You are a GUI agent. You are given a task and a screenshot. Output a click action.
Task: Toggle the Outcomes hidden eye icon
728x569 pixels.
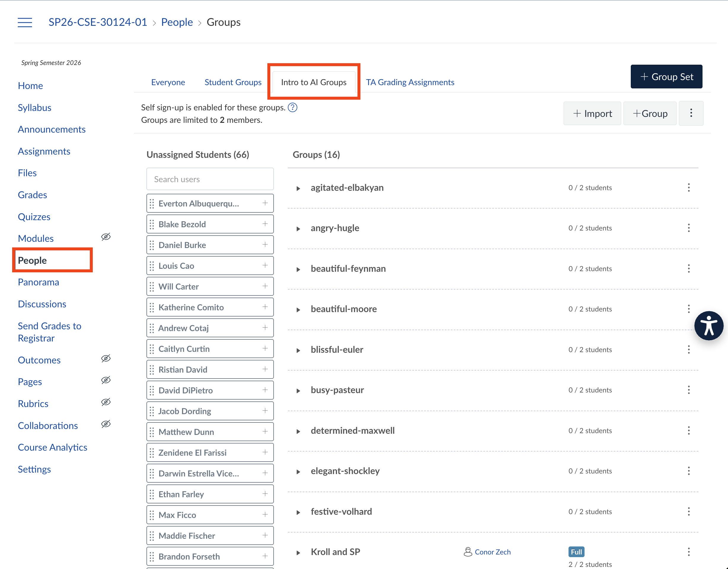(106, 359)
